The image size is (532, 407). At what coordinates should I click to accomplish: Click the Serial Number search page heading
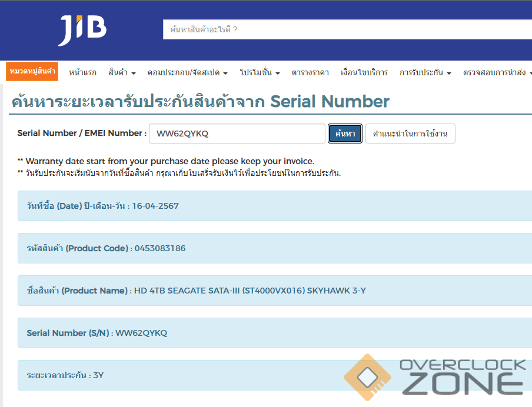[201, 101]
